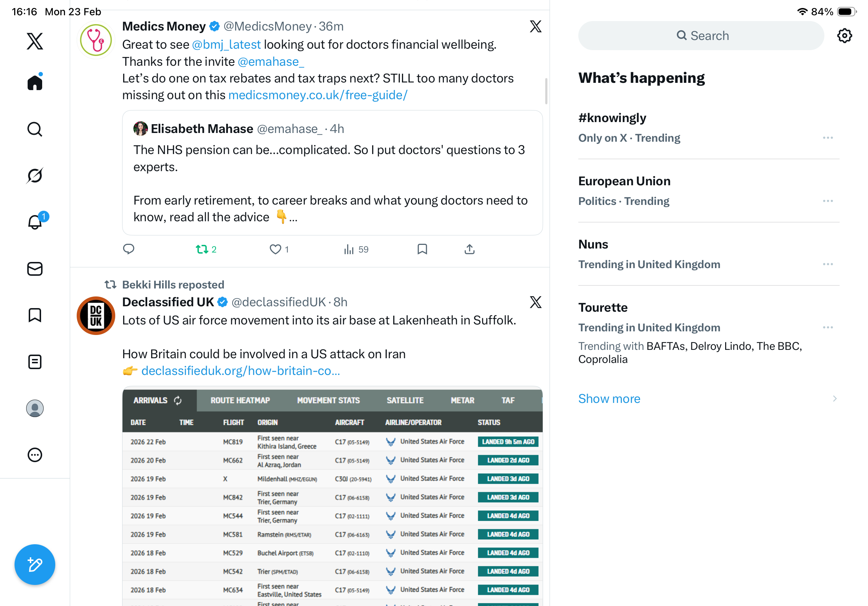Open the declassifieduk.org article link

click(x=240, y=371)
